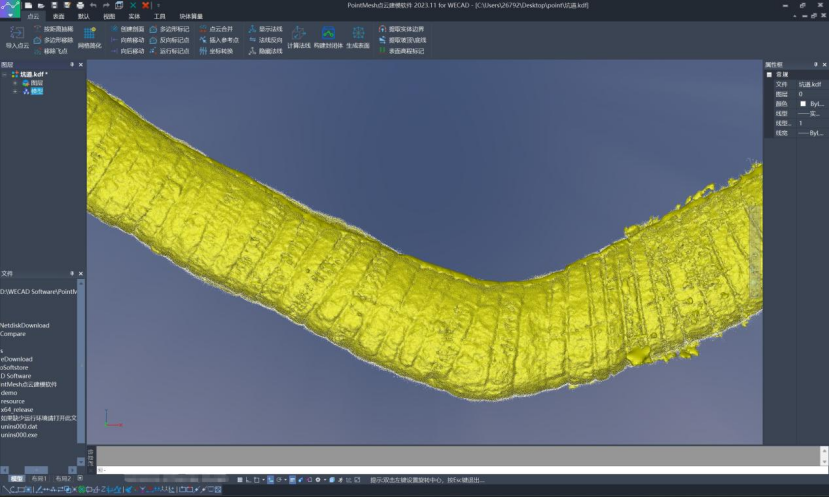Screen dimensions: 830x497
Task: Pin the 属性框 properties panel
Action: pyautogui.click(x=815, y=65)
